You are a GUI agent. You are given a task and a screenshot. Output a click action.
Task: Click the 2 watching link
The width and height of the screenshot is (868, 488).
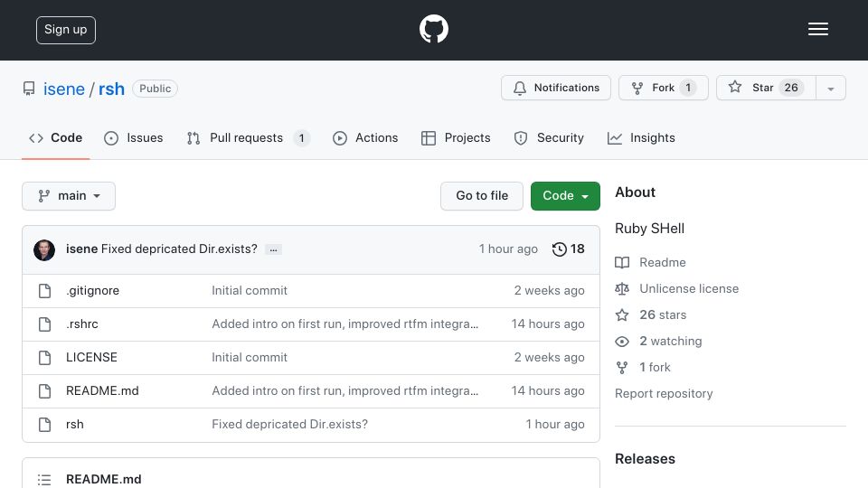click(x=671, y=341)
